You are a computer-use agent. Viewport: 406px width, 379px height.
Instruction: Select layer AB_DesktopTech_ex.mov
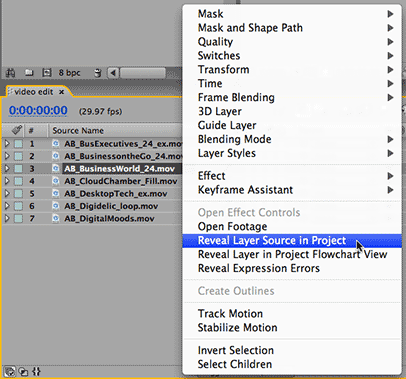pyautogui.click(x=116, y=193)
